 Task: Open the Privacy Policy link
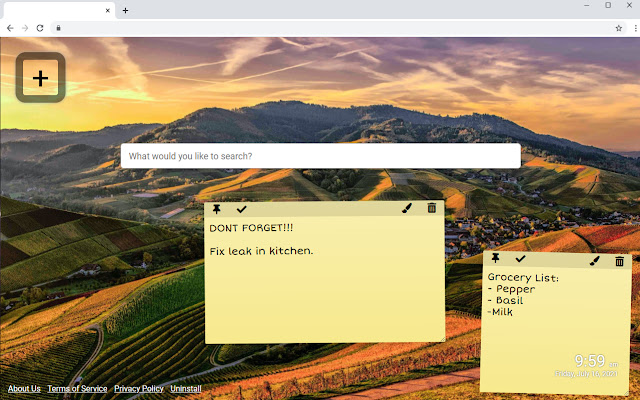click(x=139, y=389)
